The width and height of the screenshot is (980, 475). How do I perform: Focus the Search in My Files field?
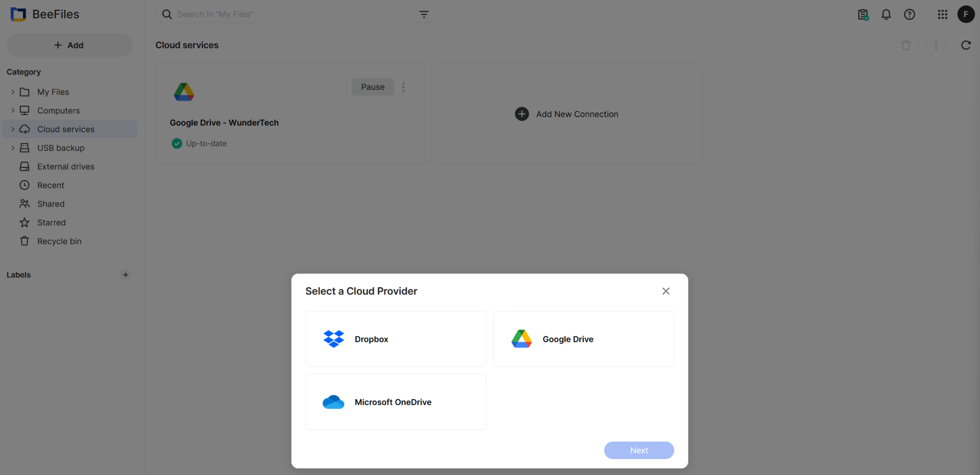[295, 14]
